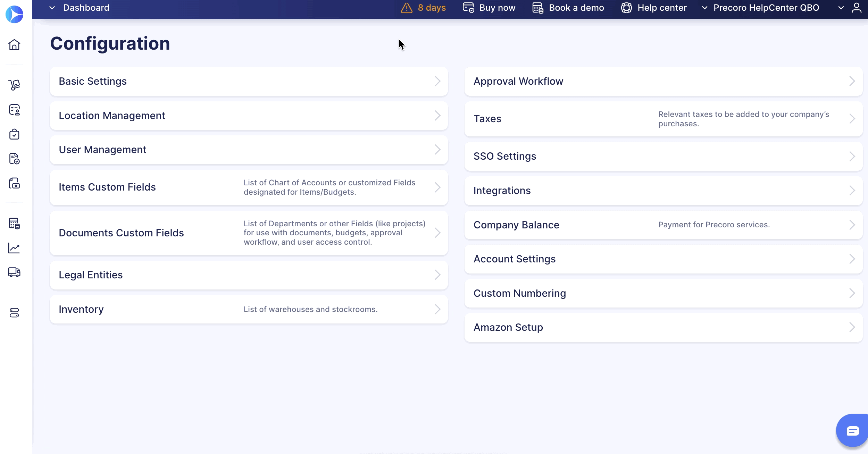Expand the user menu chevron next to profile
This screenshot has height=454, width=868.
point(841,8)
